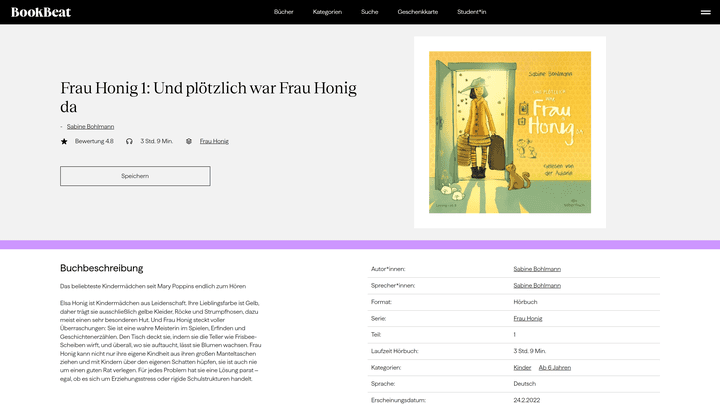Click the star rating icon
720x405 pixels.
pos(64,141)
